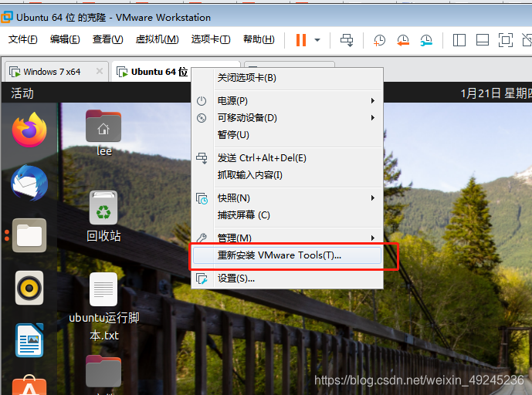The image size is (532, 395).
Task: Open the 查看(V) menu
Action: [107, 39]
